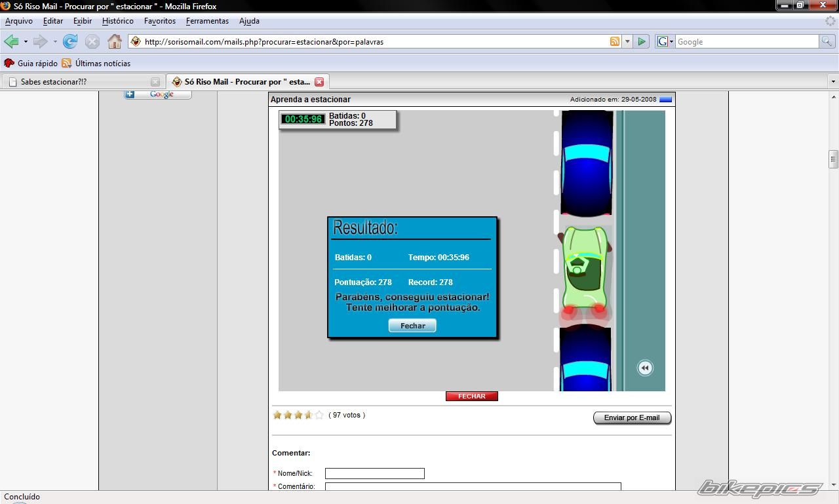The width and height of the screenshot is (839, 504).
Task: Open the Ferramentas menu
Action: (x=207, y=21)
